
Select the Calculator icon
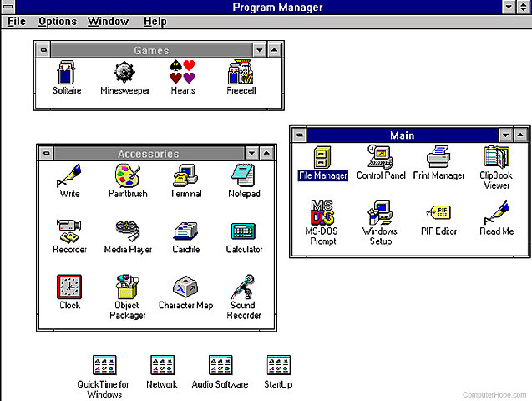pos(243,231)
